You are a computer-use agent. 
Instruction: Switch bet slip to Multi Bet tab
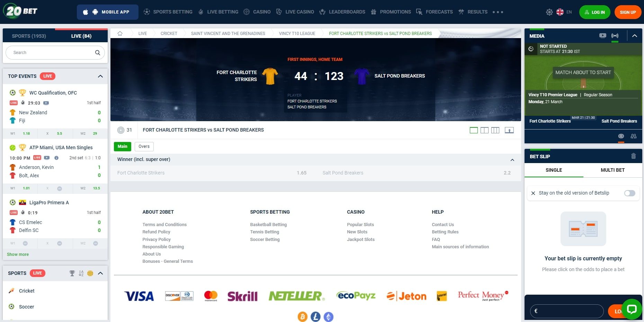(613, 170)
